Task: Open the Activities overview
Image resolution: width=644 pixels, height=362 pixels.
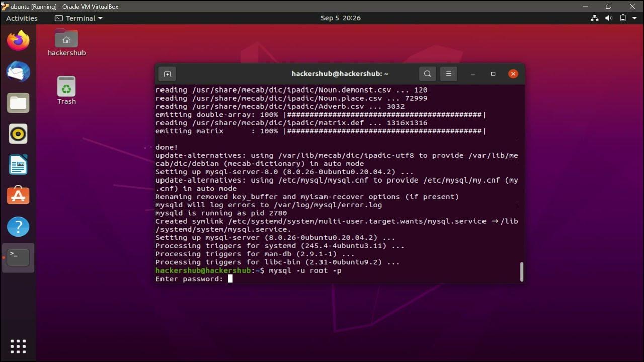Action: pyautogui.click(x=22, y=18)
